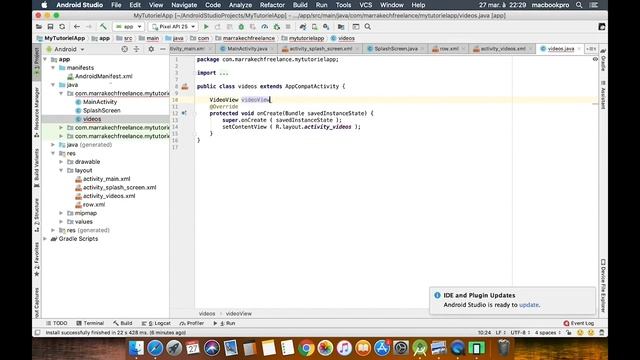Open the VCS menu

[x=365, y=5]
